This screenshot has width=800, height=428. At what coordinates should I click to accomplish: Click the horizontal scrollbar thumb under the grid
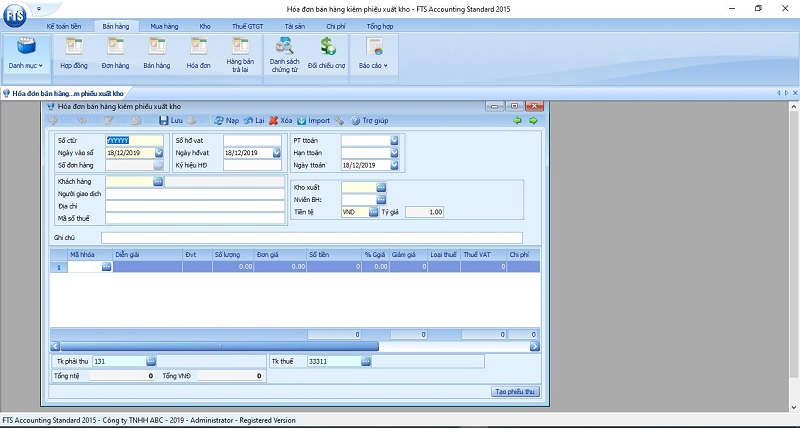tap(220, 346)
